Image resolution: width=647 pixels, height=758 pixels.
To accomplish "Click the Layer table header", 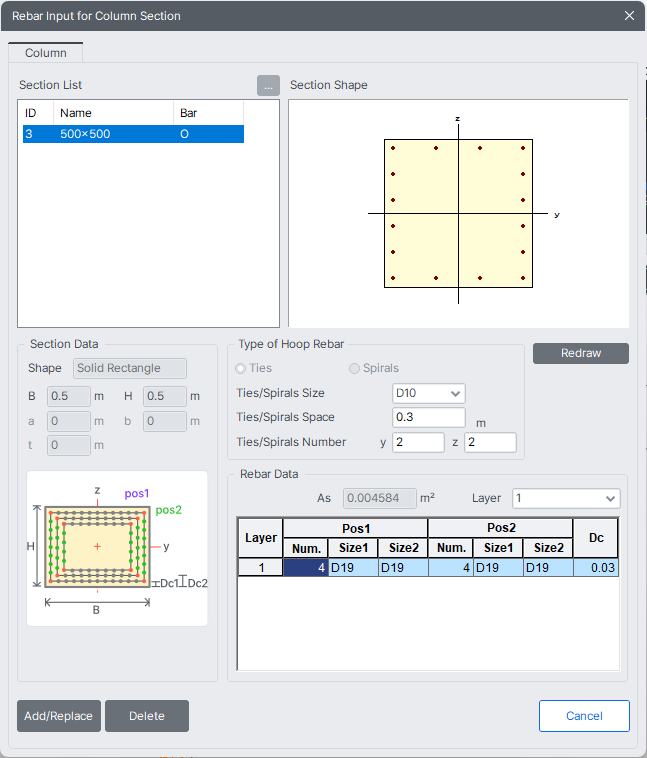I will [261, 538].
